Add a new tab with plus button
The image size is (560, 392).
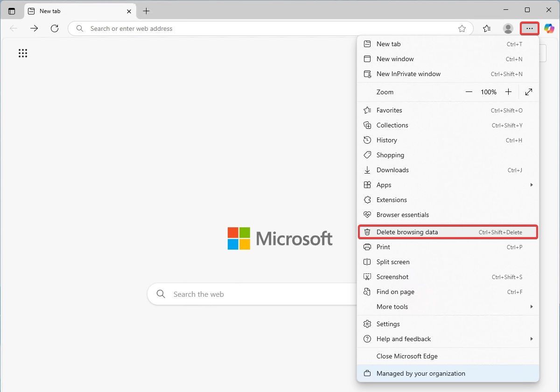[146, 11]
